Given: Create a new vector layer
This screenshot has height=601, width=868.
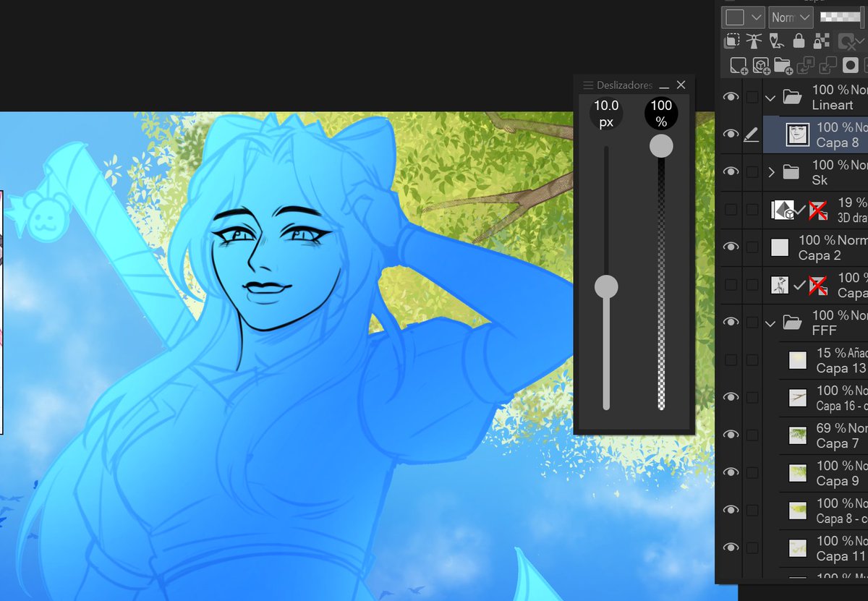Looking at the screenshot, I should tap(761, 66).
